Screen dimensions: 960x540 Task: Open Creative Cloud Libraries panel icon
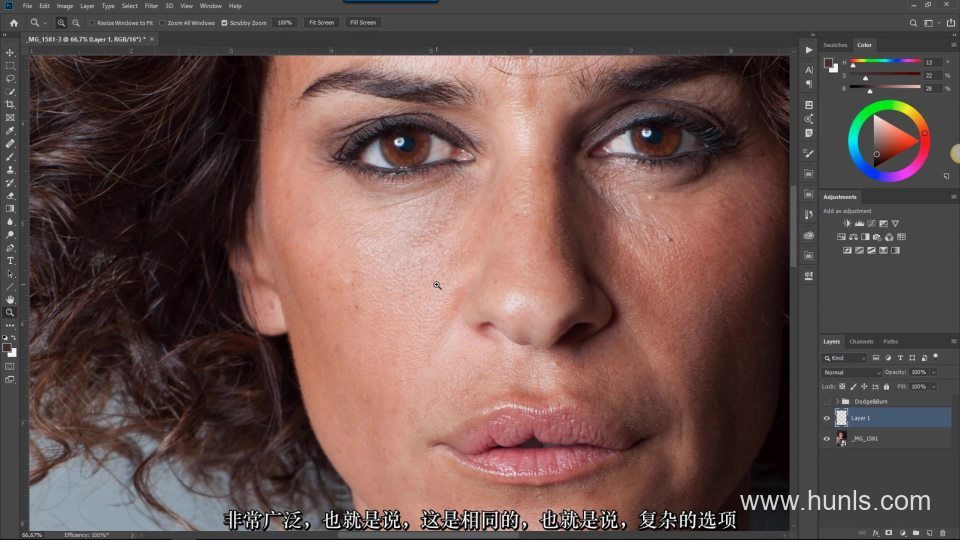coord(809,235)
